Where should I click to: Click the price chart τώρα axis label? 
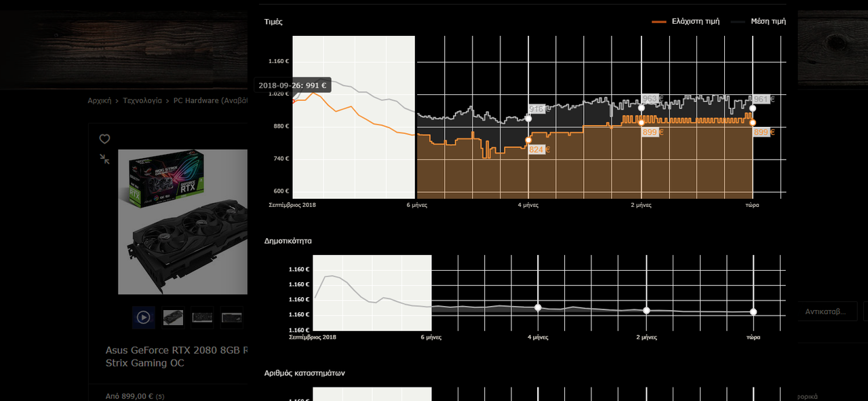coord(753,204)
